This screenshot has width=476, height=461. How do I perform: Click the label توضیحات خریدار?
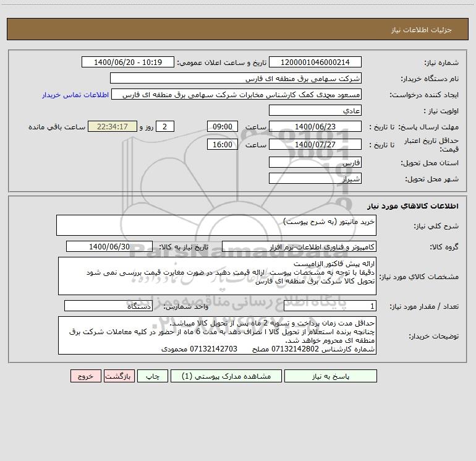pyautogui.click(x=434, y=337)
